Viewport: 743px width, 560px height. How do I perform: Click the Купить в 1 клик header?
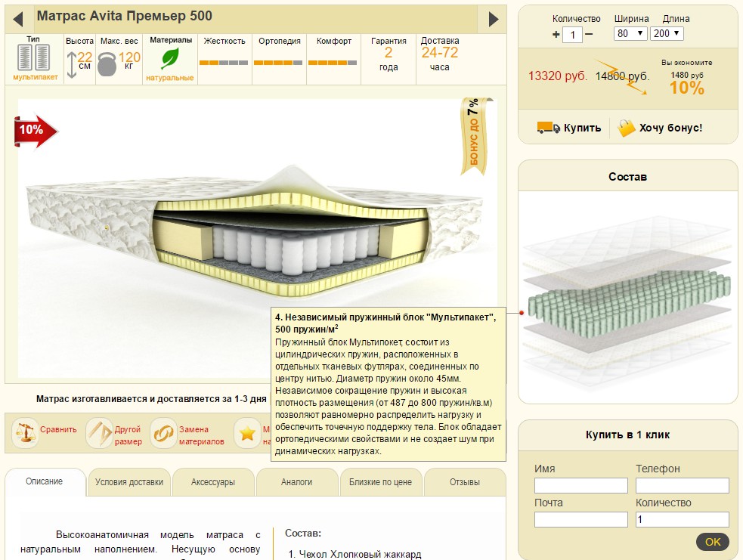(x=628, y=435)
